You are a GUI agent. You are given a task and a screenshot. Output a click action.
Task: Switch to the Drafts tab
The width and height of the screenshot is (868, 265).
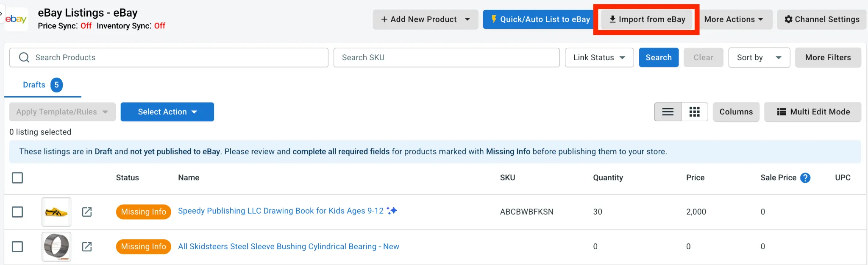(x=42, y=85)
